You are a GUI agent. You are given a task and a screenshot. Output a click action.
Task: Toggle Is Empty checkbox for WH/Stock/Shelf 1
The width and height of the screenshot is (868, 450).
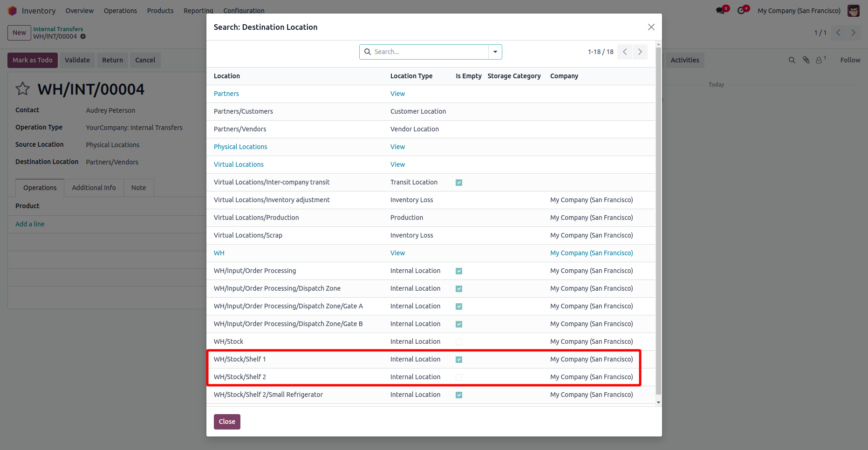coord(459,360)
